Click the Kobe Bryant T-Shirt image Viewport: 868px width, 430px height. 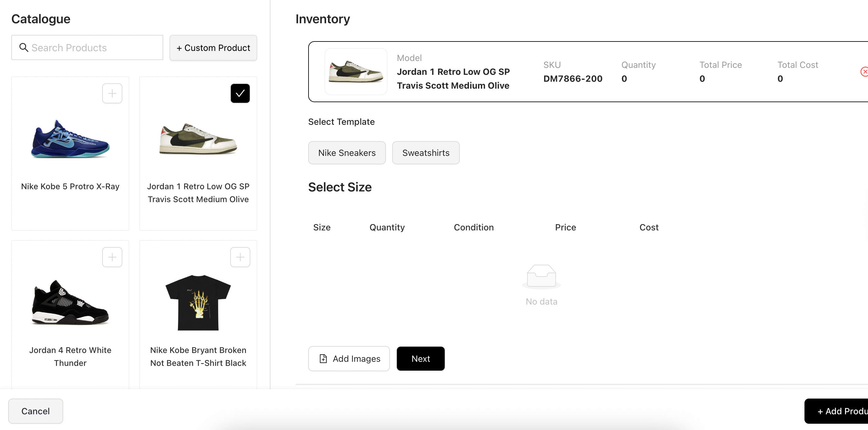point(198,302)
